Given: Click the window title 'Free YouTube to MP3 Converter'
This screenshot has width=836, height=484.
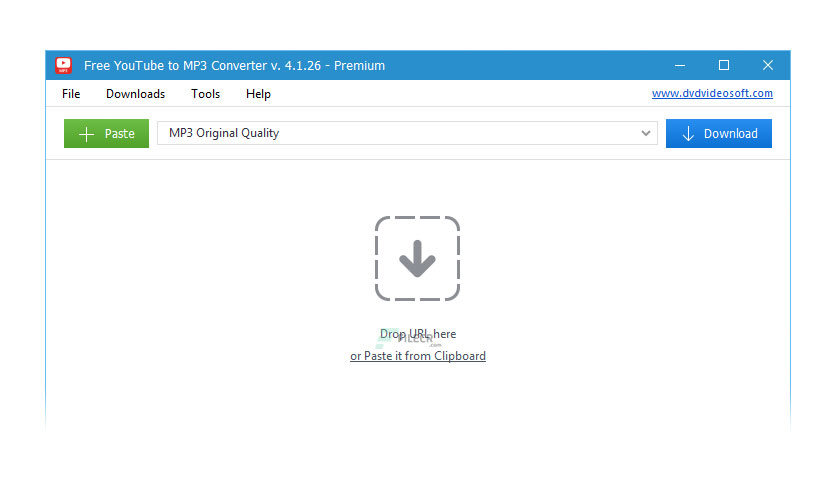Looking at the screenshot, I should coord(175,66).
